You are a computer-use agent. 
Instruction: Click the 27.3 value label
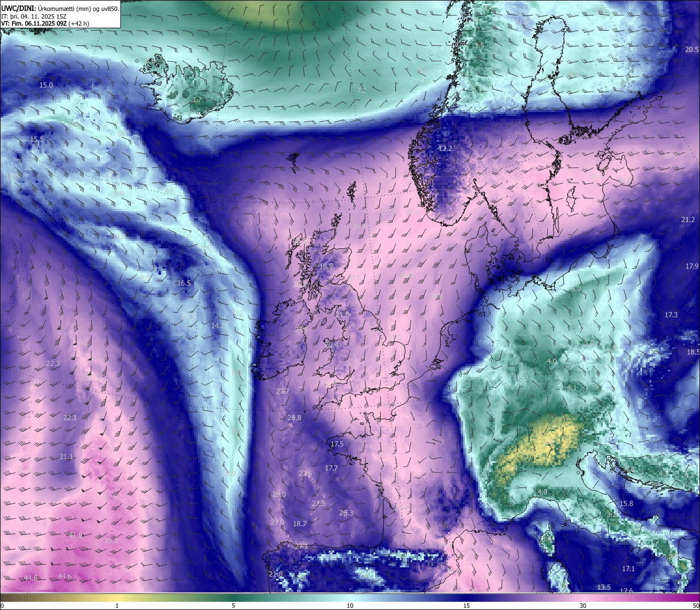(x=318, y=503)
